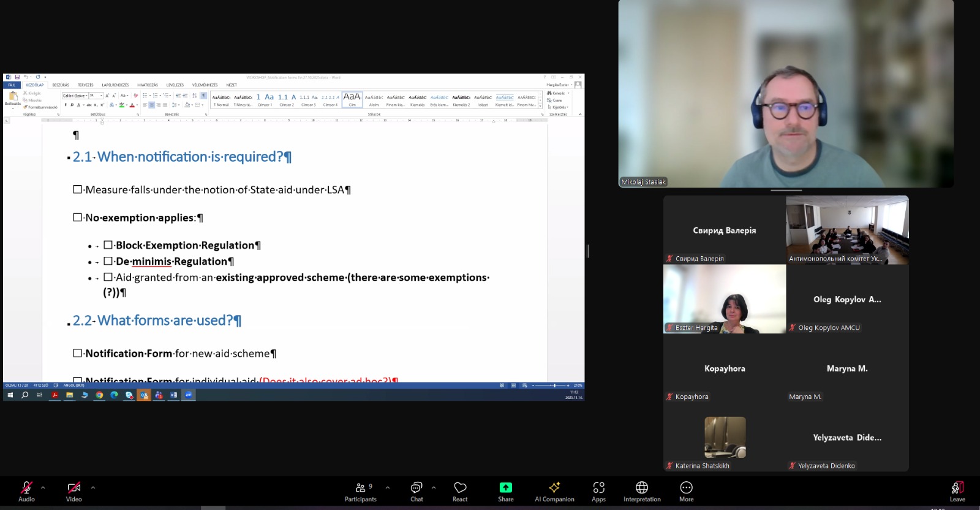Tick the Block Exemption Regulation checkbox
Viewport: 980px width, 510px height.
click(108, 245)
